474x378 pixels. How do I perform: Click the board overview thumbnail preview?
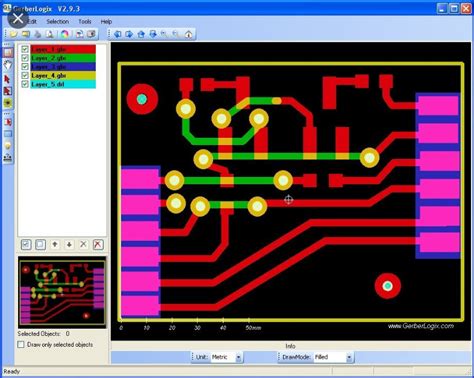pos(62,292)
